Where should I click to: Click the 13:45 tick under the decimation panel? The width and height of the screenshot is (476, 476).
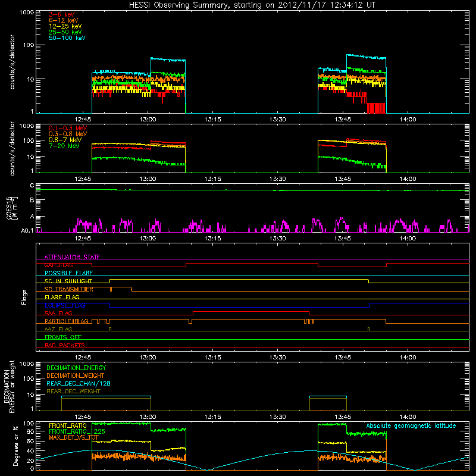point(343,417)
